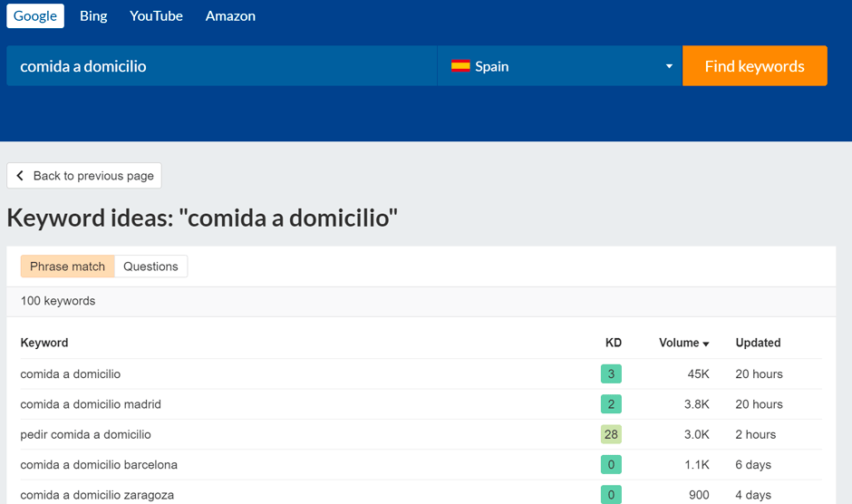Switch to the YouTube tab

156,15
